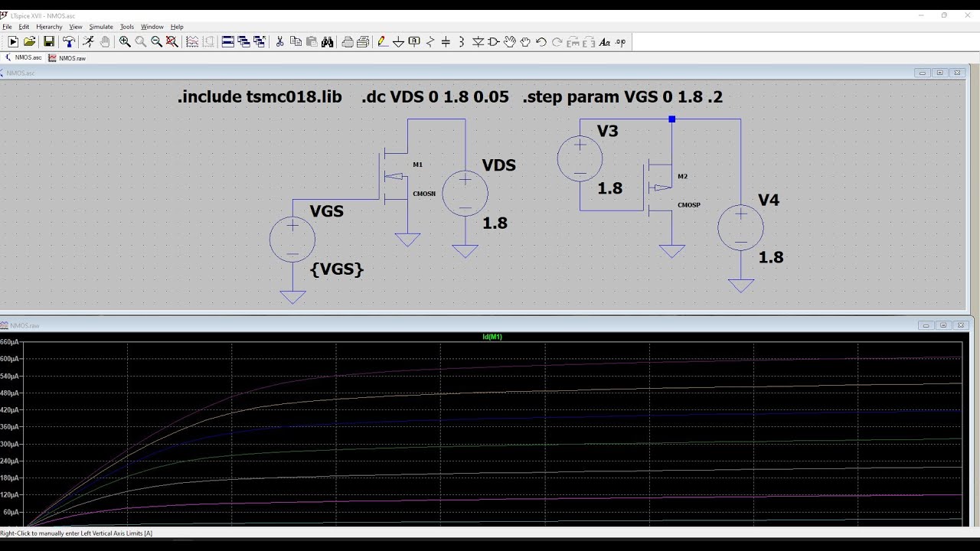Select the Move open-hand tool
This screenshot has width=980, height=551.
point(510,42)
